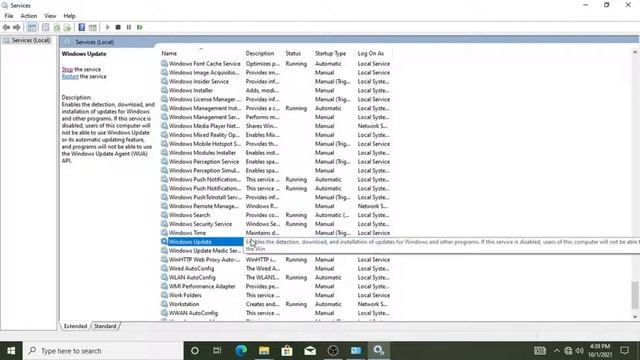Go forward with the toolbar Forward arrow
The height and width of the screenshot is (360, 640).
tap(17, 27)
